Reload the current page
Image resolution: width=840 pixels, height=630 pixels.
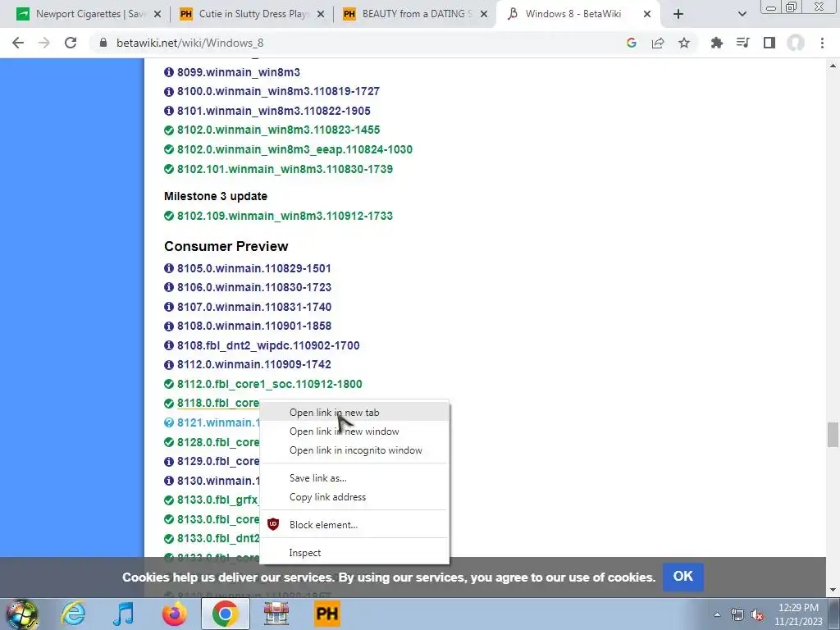[x=71, y=43]
